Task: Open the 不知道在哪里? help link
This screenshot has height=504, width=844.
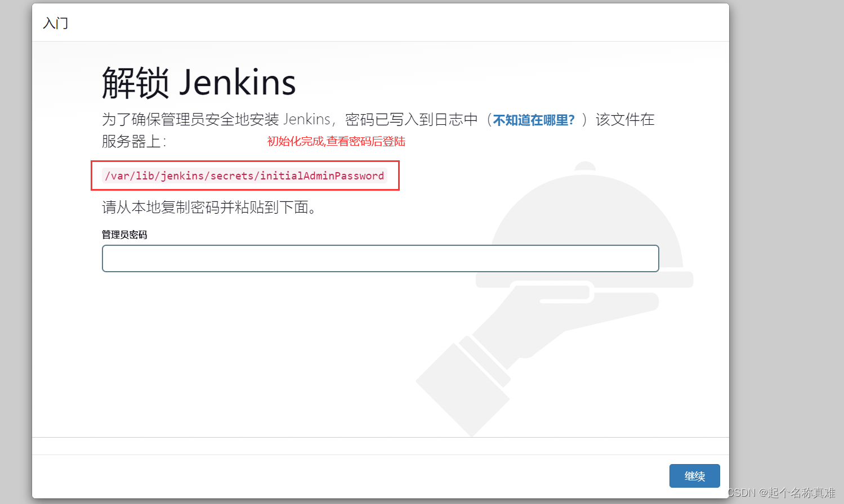Action: tap(534, 120)
